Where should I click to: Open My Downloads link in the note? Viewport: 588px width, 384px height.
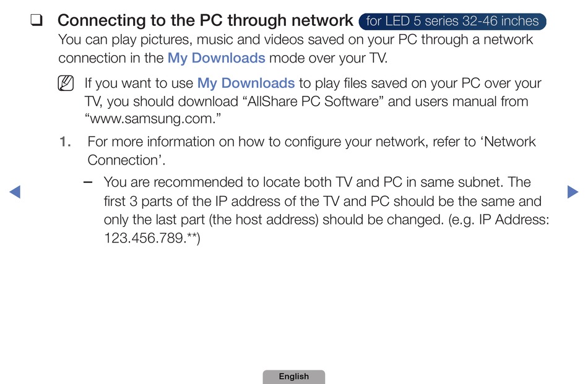(246, 83)
